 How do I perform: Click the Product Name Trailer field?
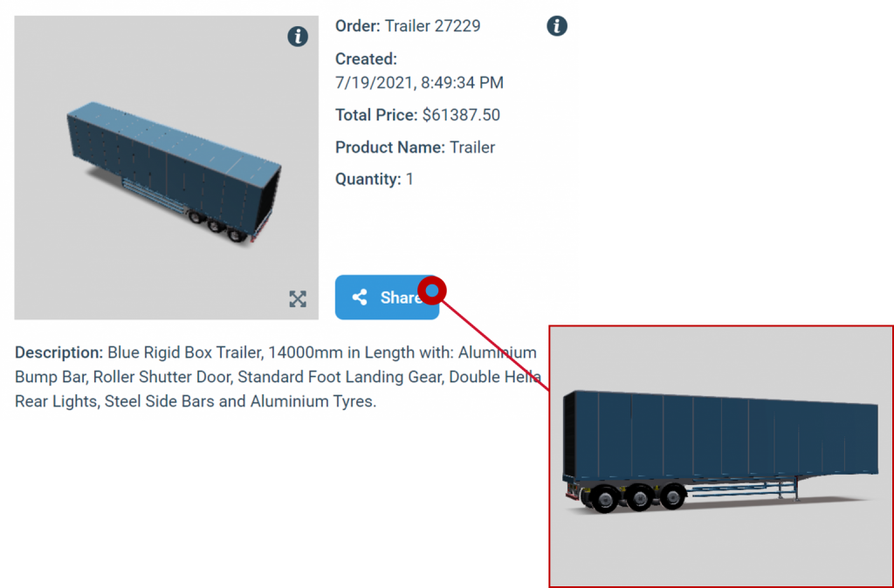click(415, 147)
